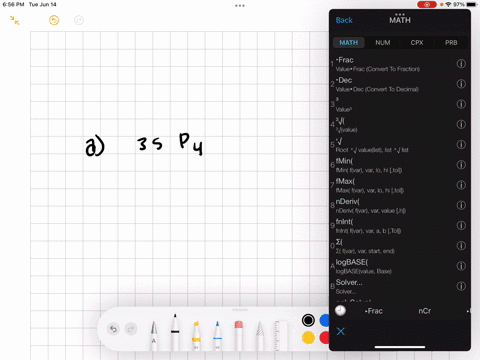
Task: Tap the battery status indicator
Action: tap(472, 5)
